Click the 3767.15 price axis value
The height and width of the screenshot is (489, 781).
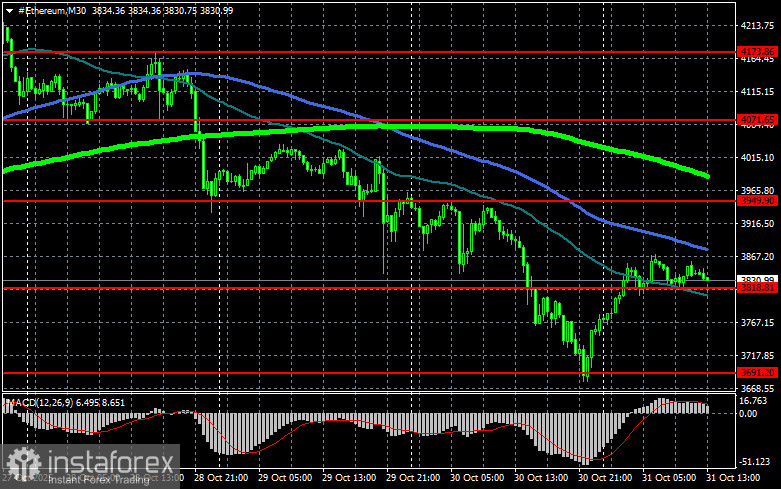tap(758, 323)
